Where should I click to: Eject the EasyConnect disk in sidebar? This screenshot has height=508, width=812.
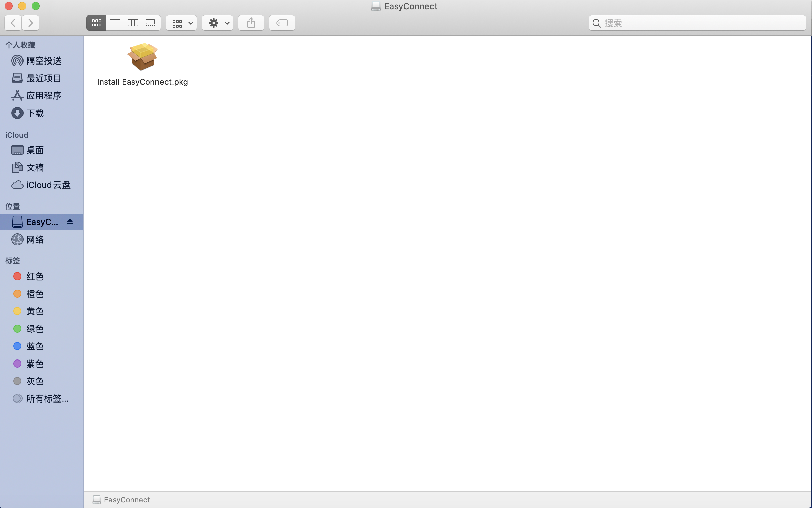click(70, 222)
